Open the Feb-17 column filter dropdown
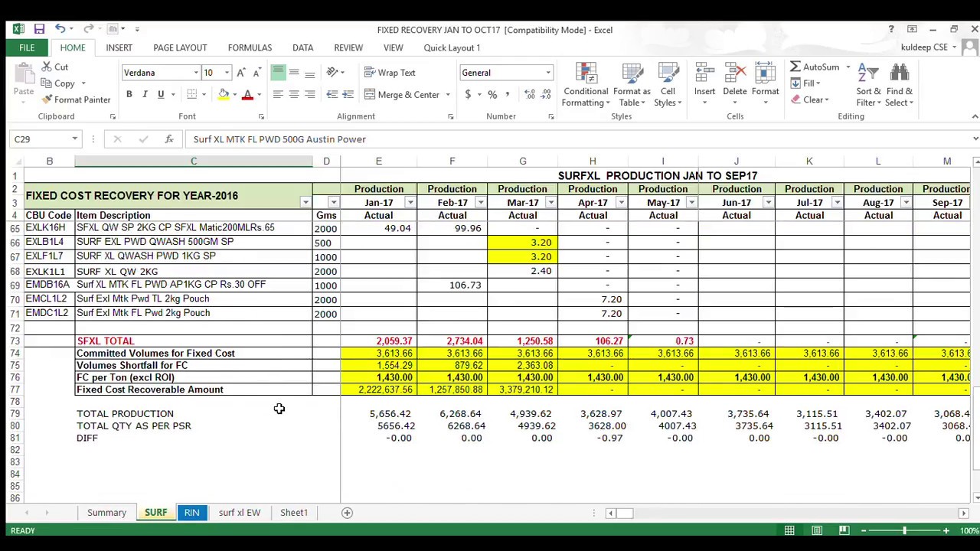 coord(480,203)
